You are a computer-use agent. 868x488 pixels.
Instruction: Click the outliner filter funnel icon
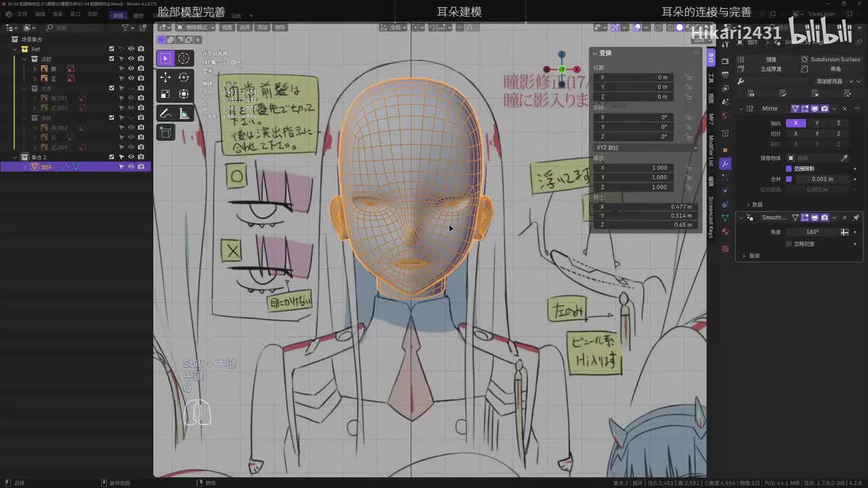point(125,28)
